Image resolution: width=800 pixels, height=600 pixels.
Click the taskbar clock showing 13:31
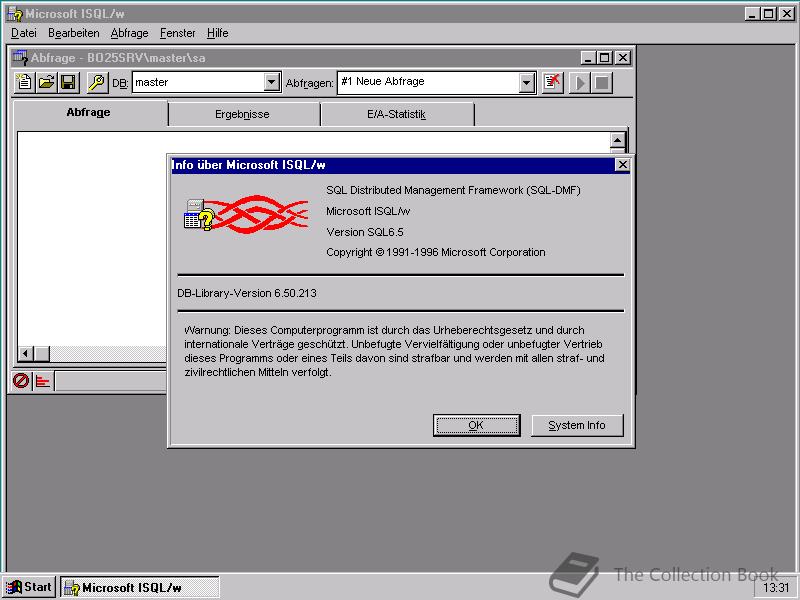[776, 588]
